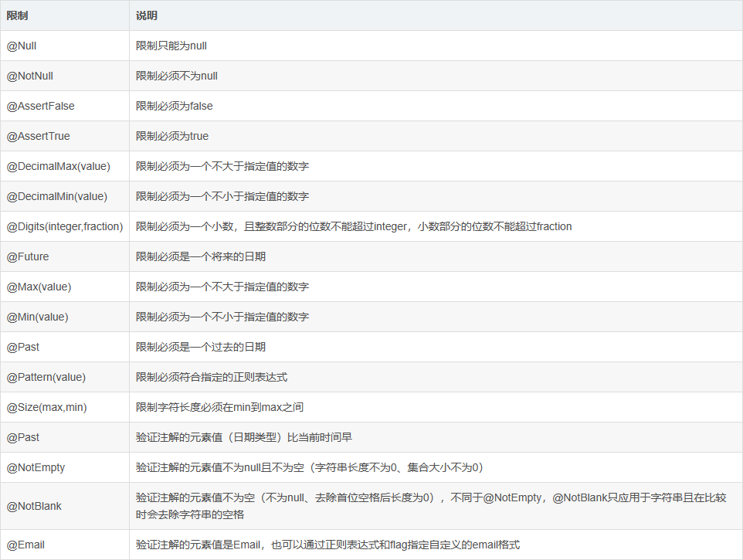Screen dimensions: 743x560
Task: Select the @Pattern(value) cell
Action: tap(46, 377)
